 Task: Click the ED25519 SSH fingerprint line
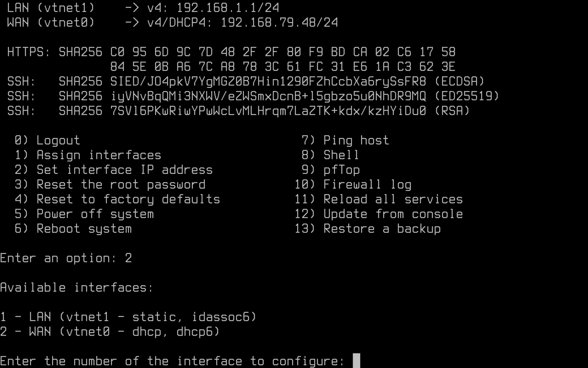(253, 96)
